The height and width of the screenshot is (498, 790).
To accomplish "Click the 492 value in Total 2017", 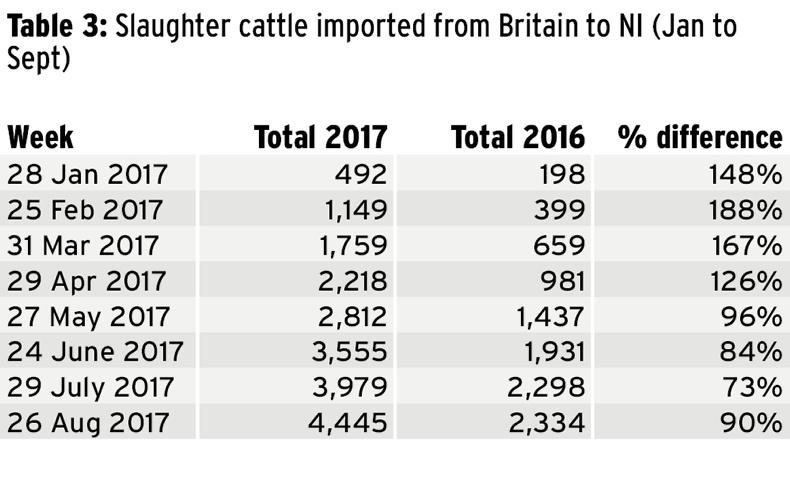I will click(x=360, y=175).
